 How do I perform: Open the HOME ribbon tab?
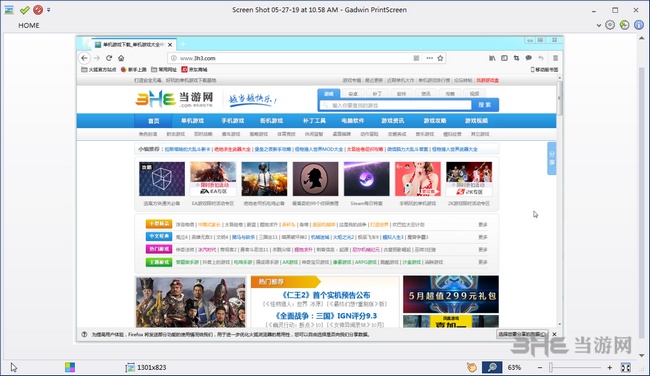(29, 25)
